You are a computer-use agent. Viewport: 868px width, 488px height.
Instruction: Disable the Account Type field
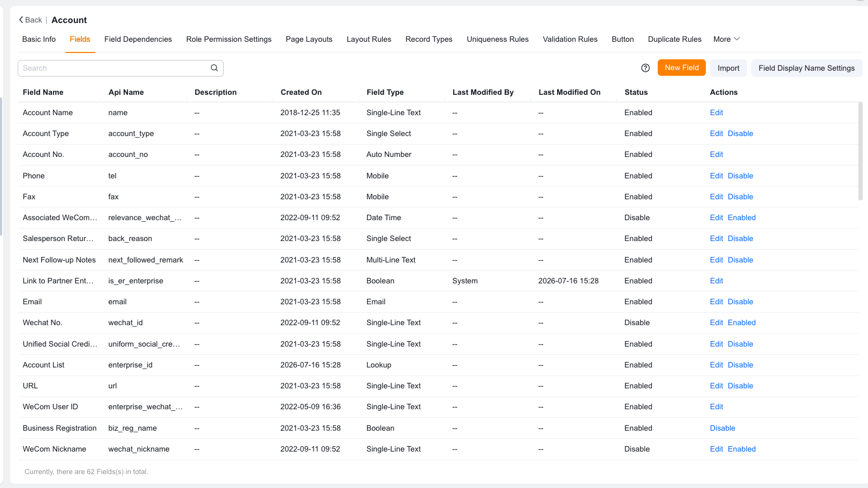(740, 133)
